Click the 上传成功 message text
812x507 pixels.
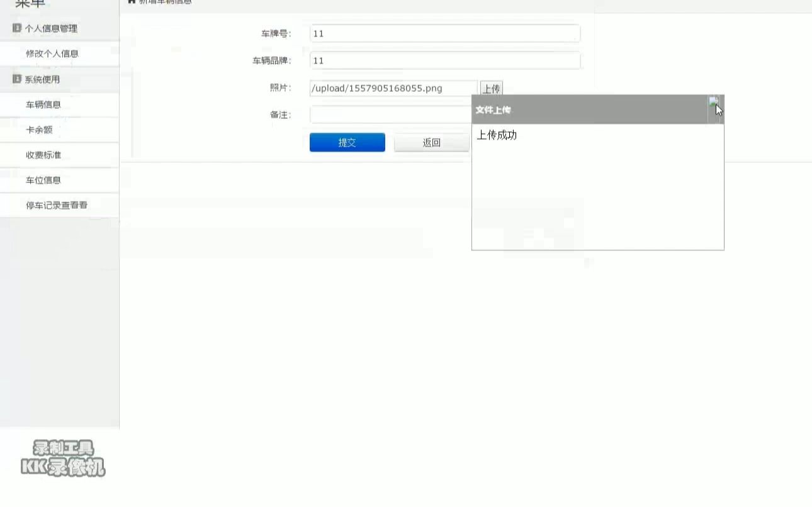point(497,135)
